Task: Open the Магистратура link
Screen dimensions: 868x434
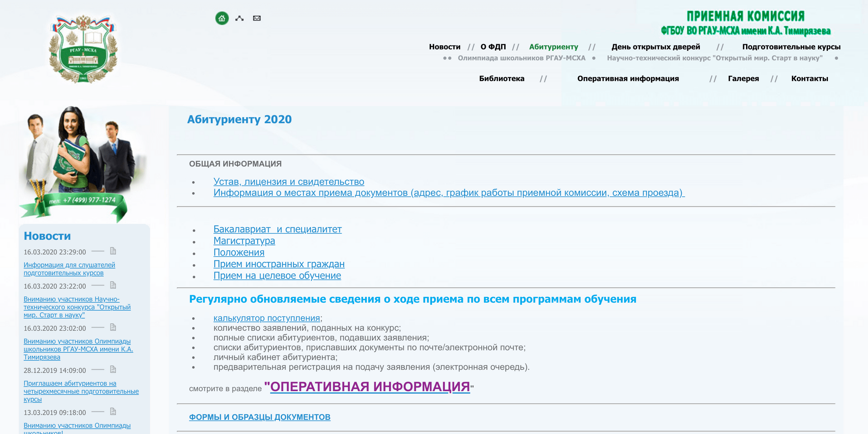Action: coord(244,241)
